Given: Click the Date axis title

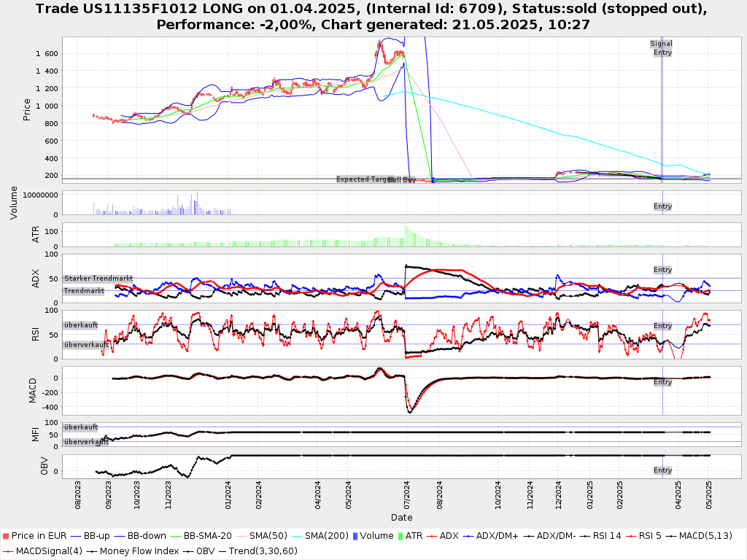Looking at the screenshot, I should (x=401, y=518).
